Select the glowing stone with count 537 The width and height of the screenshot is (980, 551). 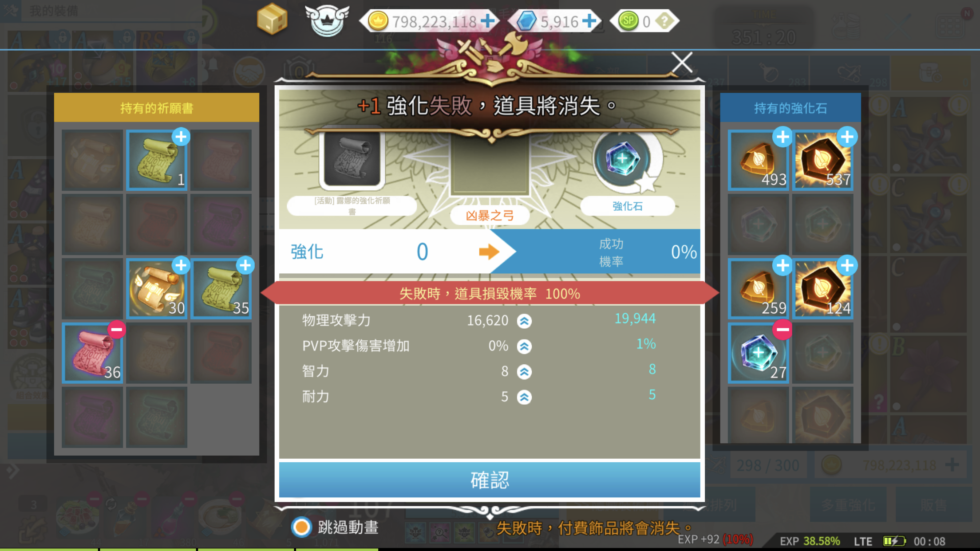(822, 161)
